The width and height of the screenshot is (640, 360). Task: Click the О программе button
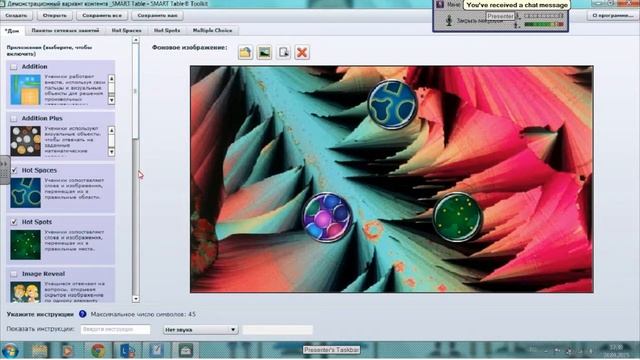(x=612, y=16)
